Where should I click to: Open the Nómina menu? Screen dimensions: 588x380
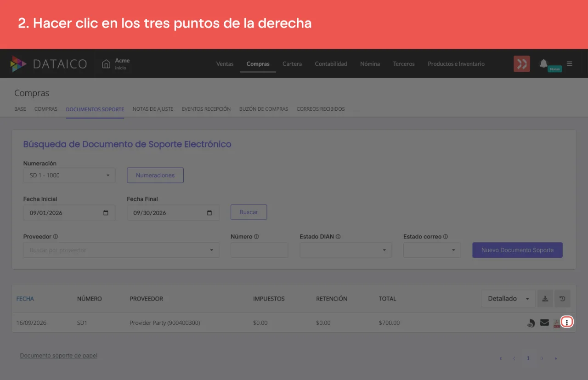point(370,64)
